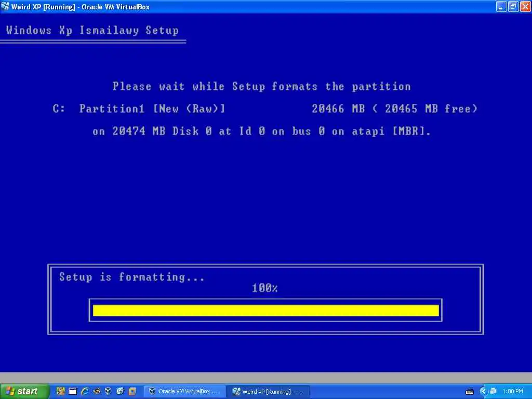Click the Show Desktop window icon in quick launch
The height and width of the screenshot is (399, 532).
pyautogui.click(x=73, y=391)
